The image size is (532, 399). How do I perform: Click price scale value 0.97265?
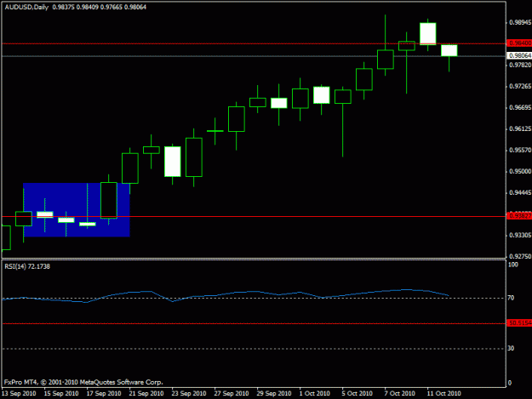tap(520, 87)
